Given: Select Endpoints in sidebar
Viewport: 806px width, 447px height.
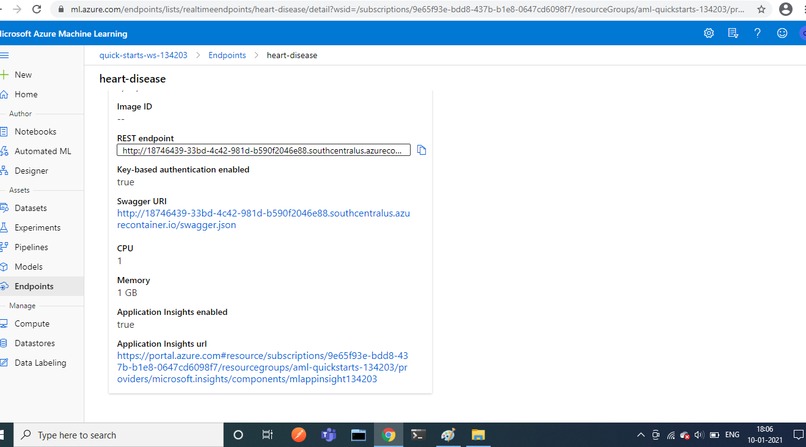Looking at the screenshot, I should coord(42,286).
